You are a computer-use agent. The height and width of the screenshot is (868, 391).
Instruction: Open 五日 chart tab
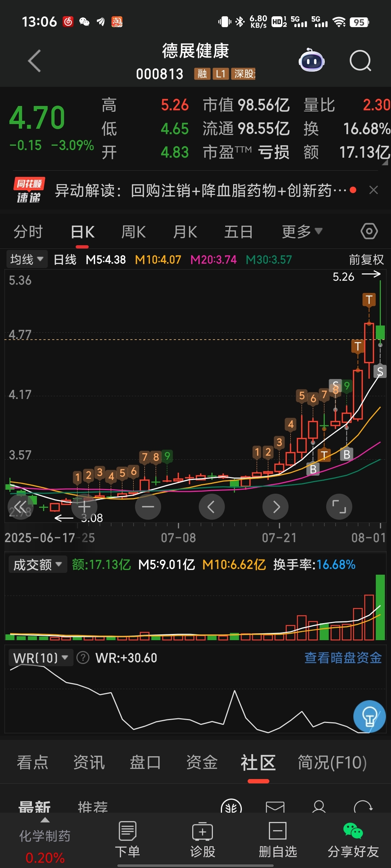coord(238,232)
